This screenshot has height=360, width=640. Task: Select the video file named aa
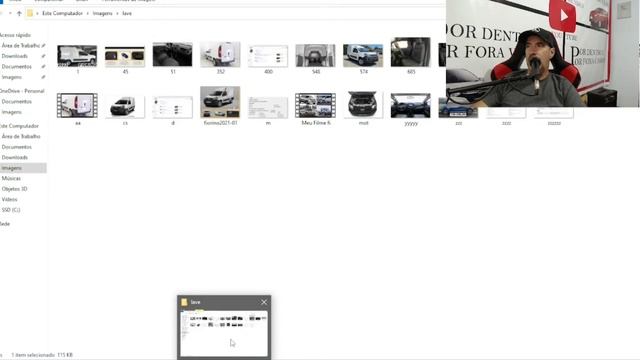click(x=77, y=105)
